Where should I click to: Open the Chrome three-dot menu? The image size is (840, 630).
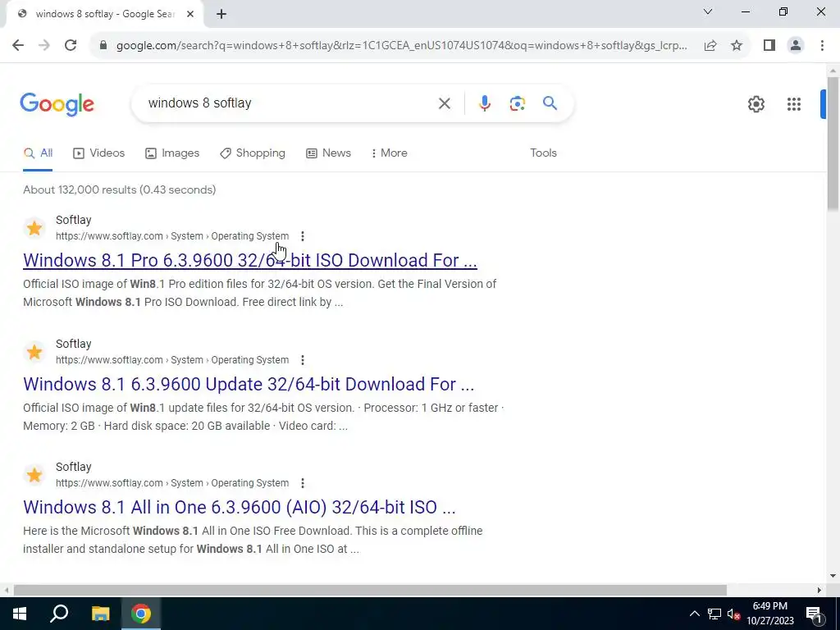coord(822,46)
